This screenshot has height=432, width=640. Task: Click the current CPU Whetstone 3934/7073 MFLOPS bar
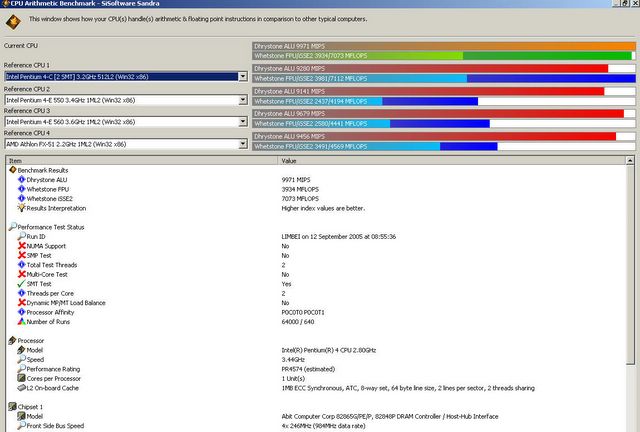pyautogui.click(x=444, y=56)
